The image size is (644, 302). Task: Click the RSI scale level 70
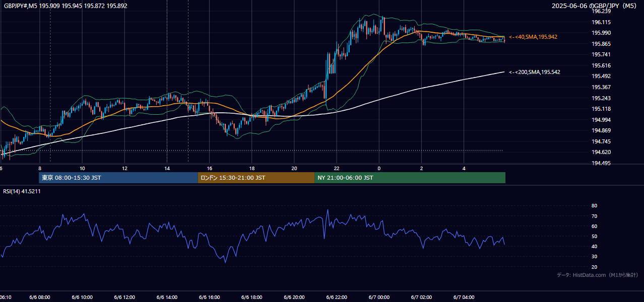point(594,216)
